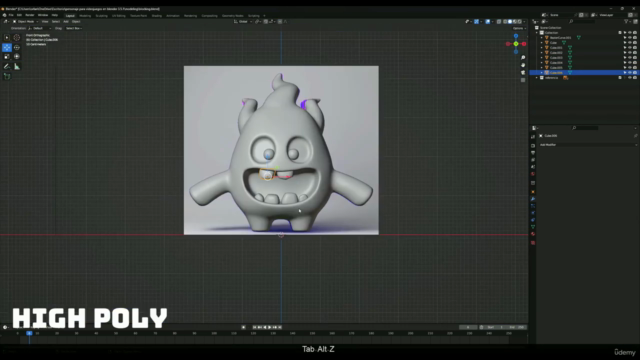Open the Drag Select Box dropdown
Image resolution: width=640 pixels, height=360 pixels.
click(74, 29)
